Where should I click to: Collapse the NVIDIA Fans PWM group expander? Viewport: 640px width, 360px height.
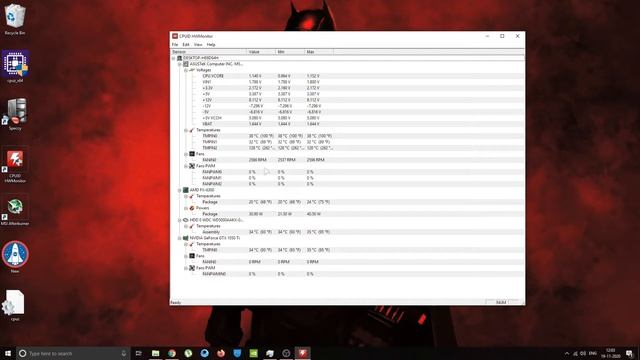tap(186, 268)
